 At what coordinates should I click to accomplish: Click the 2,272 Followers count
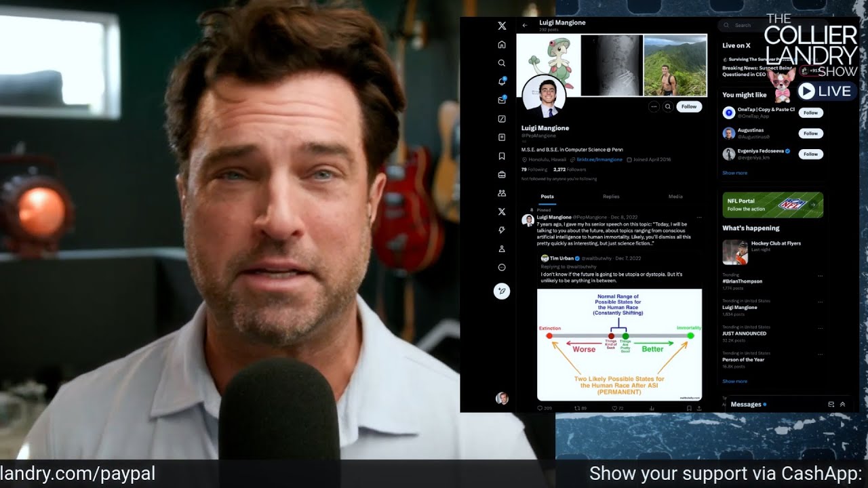click(x=570, y=169)
